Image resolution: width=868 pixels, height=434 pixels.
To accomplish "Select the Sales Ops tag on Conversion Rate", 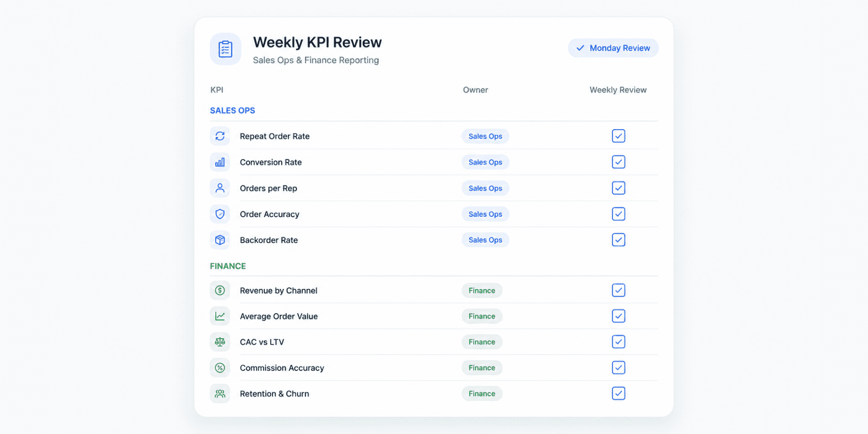I will [485, 162].
